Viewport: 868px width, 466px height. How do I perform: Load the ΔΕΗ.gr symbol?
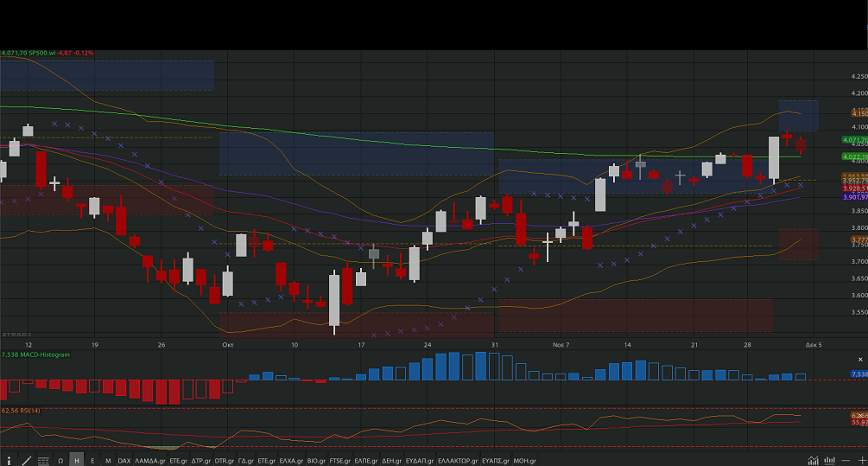point(391,461)
